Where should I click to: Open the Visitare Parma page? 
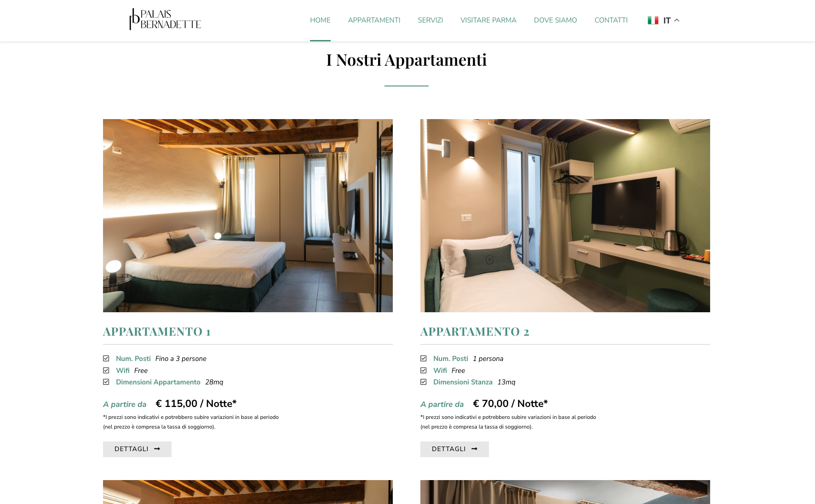tap(488, 20)
